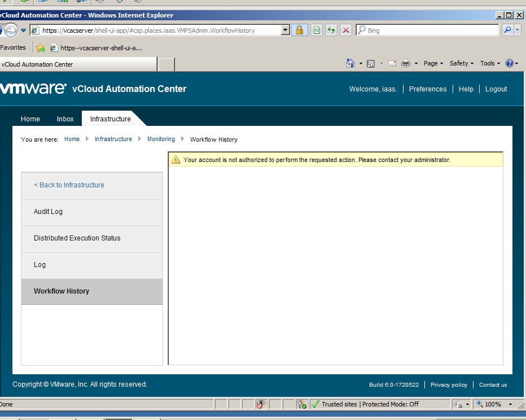Click the blue Help question mark icon
526x420 pixels.
(x=509, y=63)
